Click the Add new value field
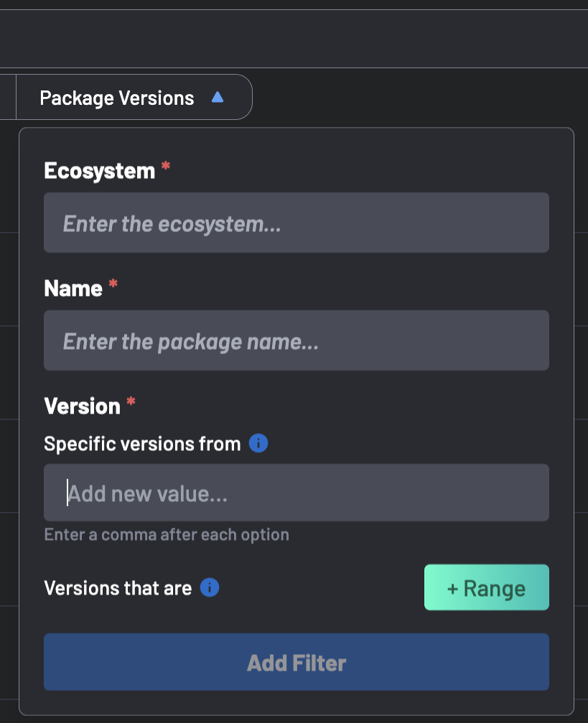588x723 pixels. (x=296, y=493)
